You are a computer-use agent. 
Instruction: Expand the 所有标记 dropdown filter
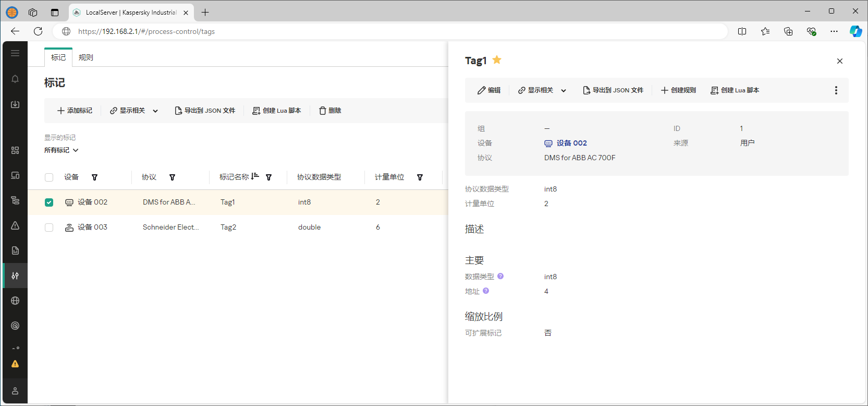pos(61,150)
